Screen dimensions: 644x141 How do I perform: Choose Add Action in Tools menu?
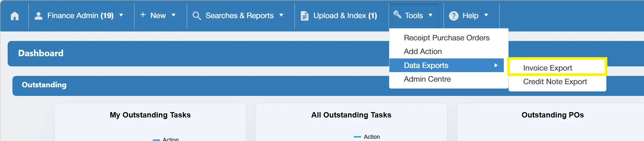423,51
